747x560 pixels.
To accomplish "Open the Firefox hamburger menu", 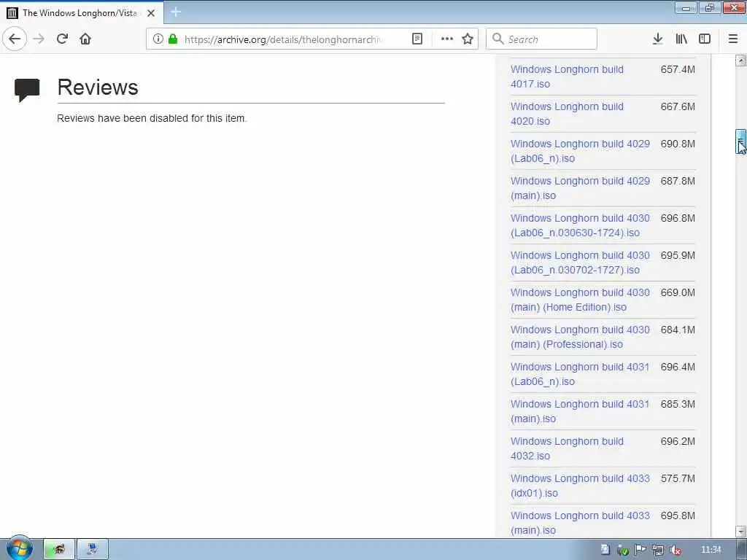I will click(x=733, y=39).
